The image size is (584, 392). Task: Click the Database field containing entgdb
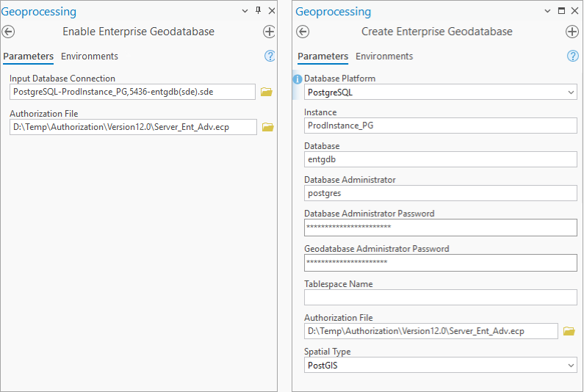[441, 159]
